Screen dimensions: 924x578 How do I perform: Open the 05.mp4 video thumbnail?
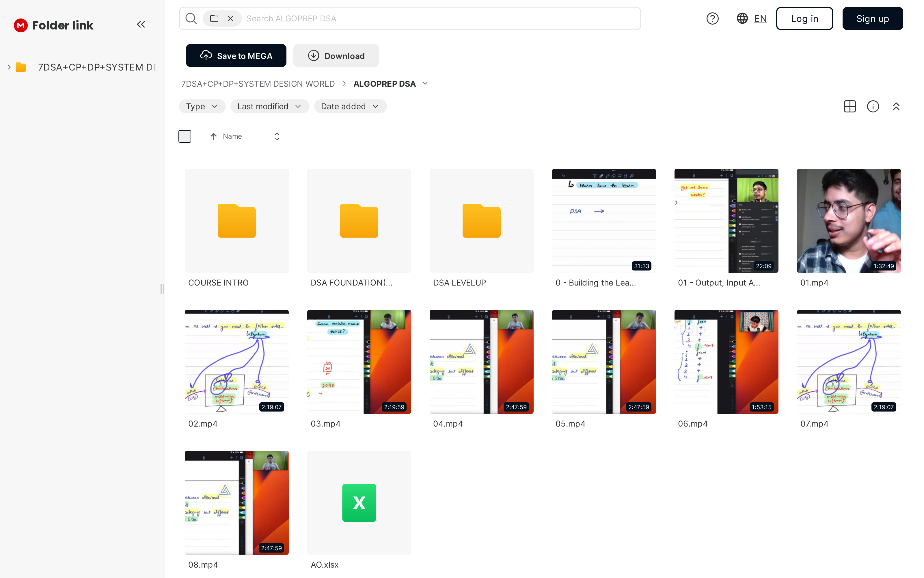[604, 362]
